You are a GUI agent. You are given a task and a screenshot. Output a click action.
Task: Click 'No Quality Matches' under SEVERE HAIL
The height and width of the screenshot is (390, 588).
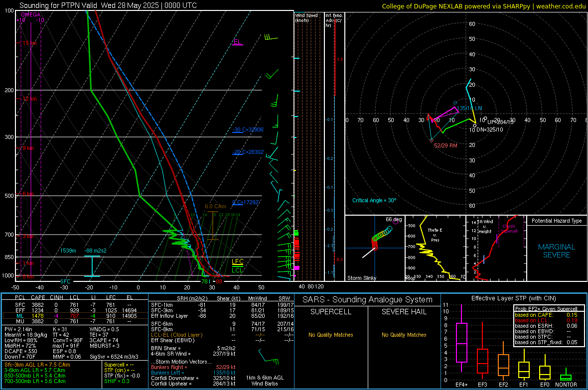[404, 335]
